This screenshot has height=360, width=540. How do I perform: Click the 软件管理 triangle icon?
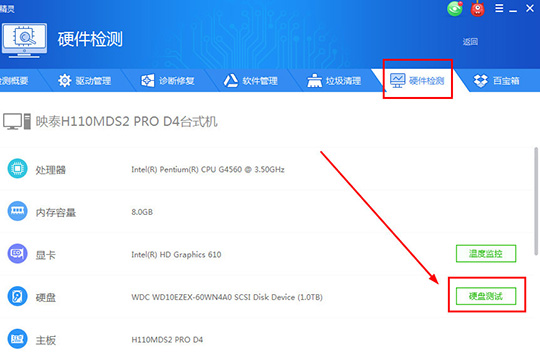[x=231, y=81]
